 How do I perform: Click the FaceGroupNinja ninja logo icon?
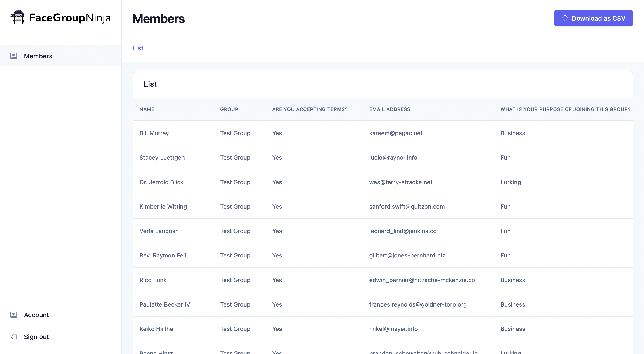(x=17, y=17)
